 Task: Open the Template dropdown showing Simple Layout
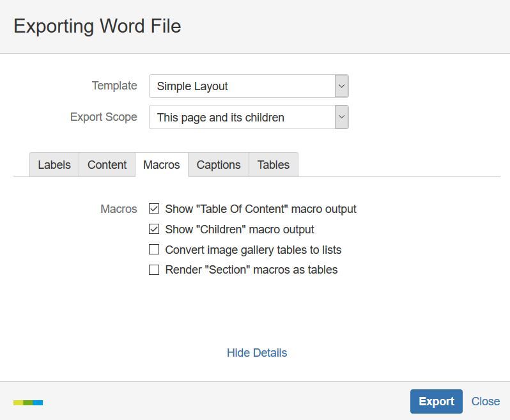(249, 86)
